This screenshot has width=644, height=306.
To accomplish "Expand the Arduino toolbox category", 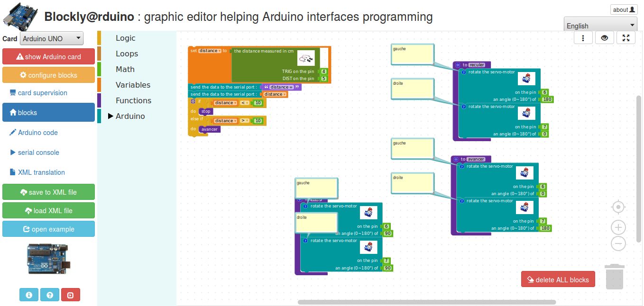I will (130, 116).
